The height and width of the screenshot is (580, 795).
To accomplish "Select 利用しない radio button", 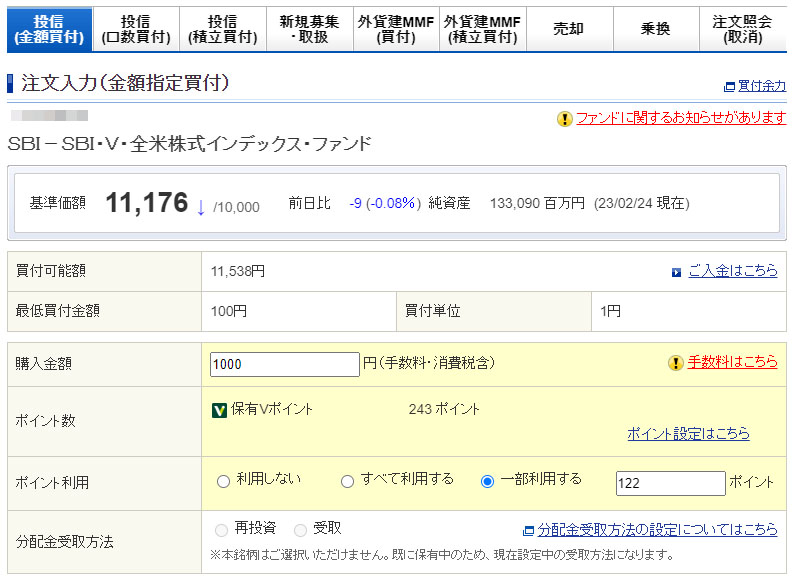I will (x=223, y=481).
